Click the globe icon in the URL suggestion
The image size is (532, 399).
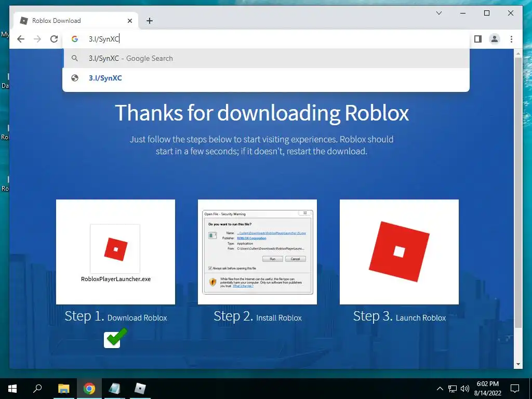75,78
